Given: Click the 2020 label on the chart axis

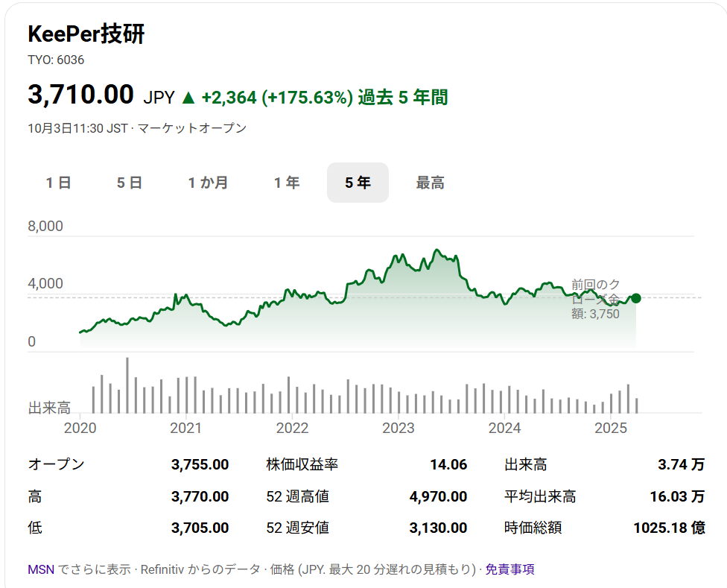Looking at the screenshot, I should tap(80, 428).
